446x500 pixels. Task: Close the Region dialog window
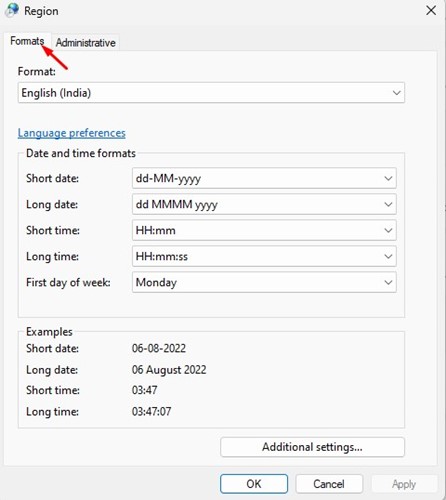(431, 10)
